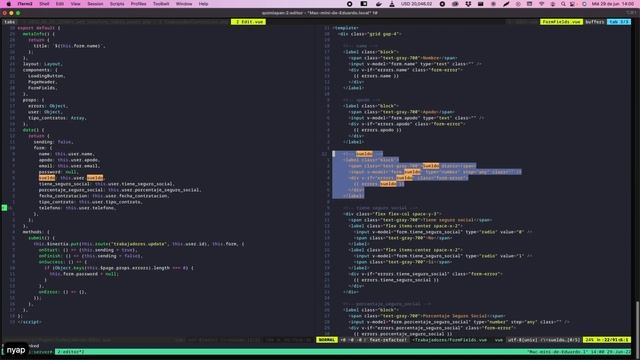Click the menu bar date and clock
Screen dimensions: 640x360
click(613, 4)
